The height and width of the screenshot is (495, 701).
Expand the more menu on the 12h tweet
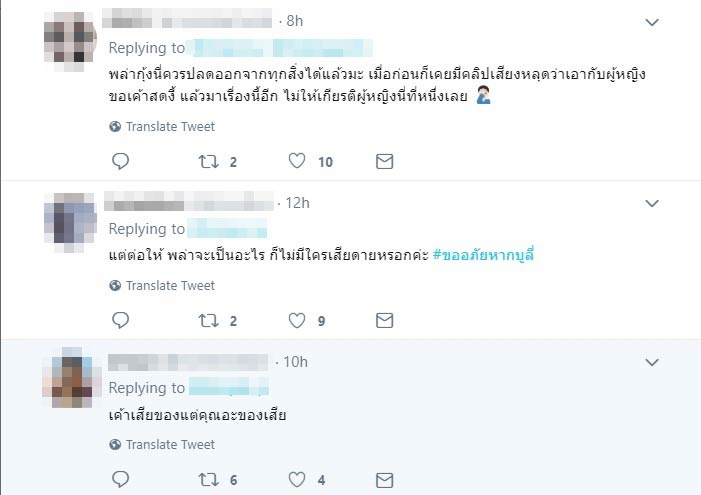(x=652, y=203)
